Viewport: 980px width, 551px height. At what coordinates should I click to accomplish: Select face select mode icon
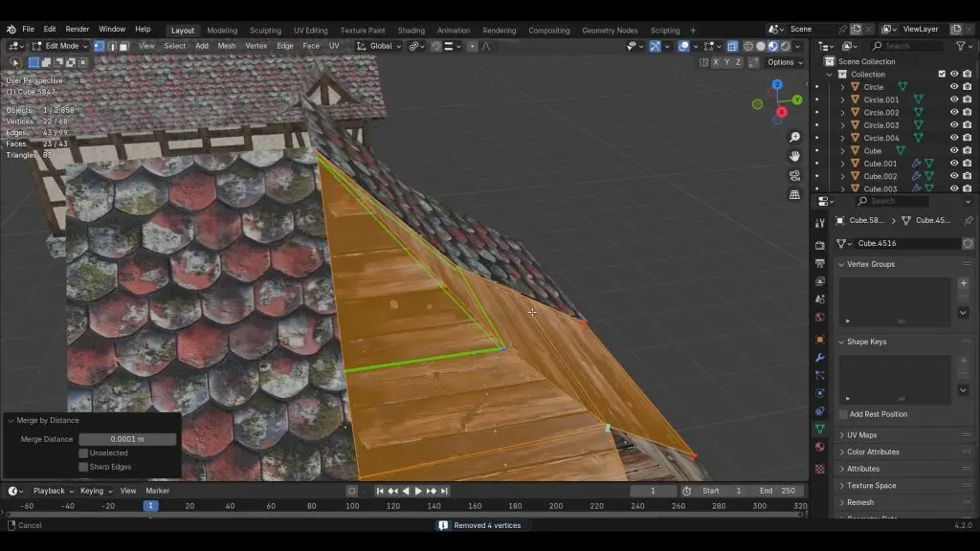click(124, 46)
